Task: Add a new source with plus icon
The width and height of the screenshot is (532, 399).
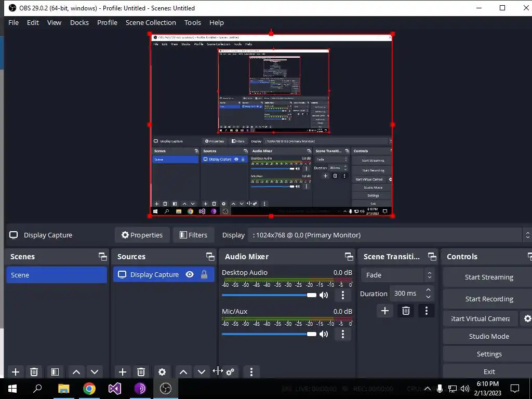Action: 123,372
